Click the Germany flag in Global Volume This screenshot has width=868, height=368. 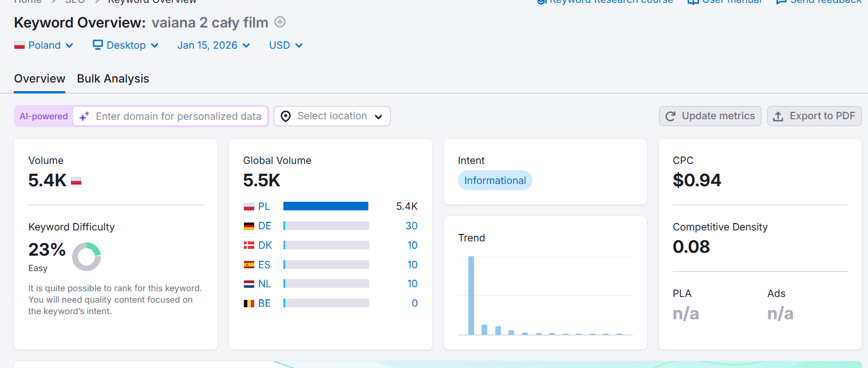(x=249, y=226)
